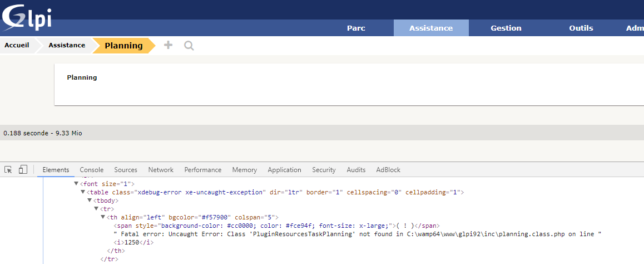Screen dimensions: 644x264
Task: Collapse the table xdebug-error node
Action: (83, 192)
